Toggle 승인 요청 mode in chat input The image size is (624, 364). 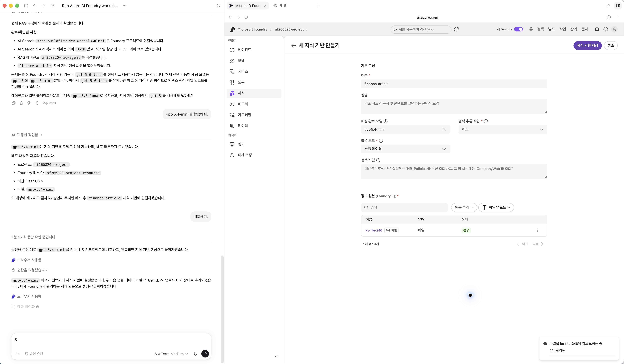pyautogui.click(x=34, y=354)
